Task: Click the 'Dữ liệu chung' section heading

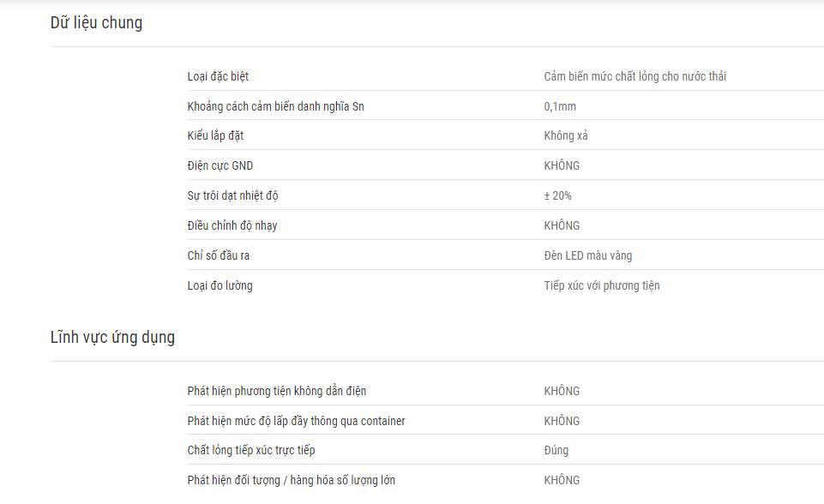Action: (96, 22)
